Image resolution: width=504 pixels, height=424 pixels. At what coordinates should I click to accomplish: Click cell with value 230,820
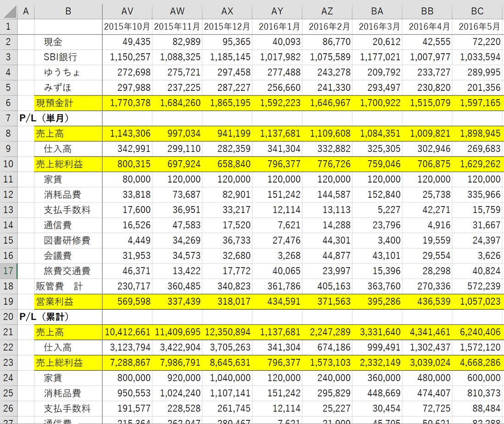pos(427,87)
